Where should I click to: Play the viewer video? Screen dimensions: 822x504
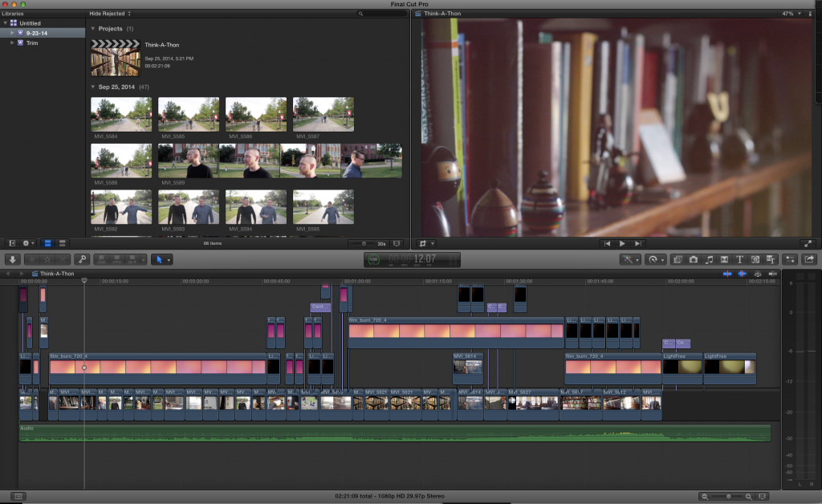622,243
